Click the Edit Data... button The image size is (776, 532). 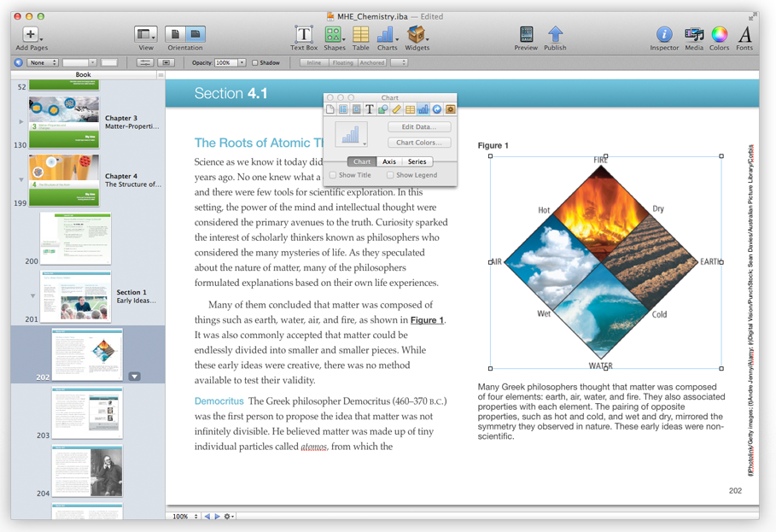[x=418, y=127]
